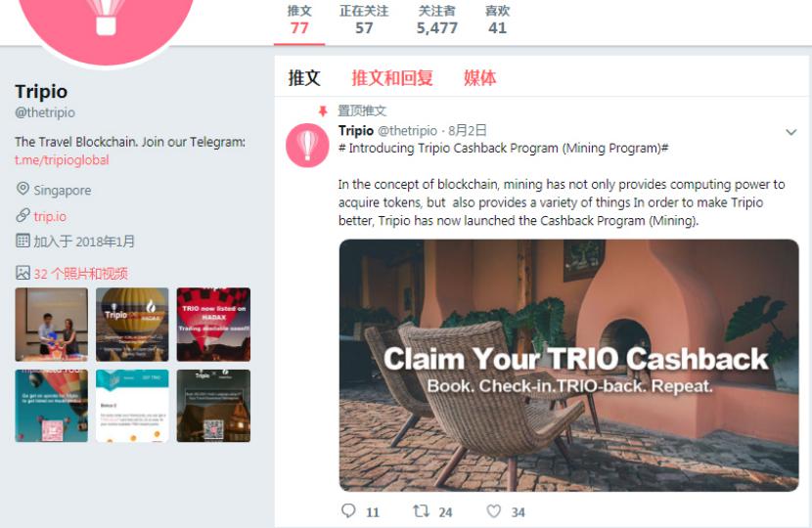Open the red balloon HADAX listing thumbnail
This screenshot has height=528, width=812.
point(213,324)
